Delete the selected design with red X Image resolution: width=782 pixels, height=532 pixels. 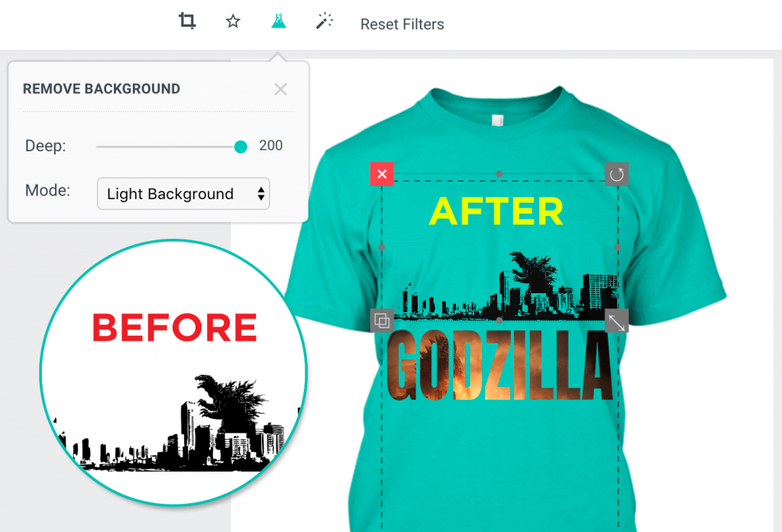pyautogui.click(x=382, y=174)
